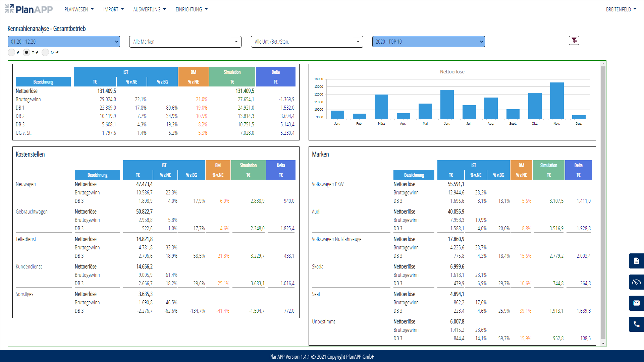
Task: Expand the Alle Marken dropdown
Action: 185,42
